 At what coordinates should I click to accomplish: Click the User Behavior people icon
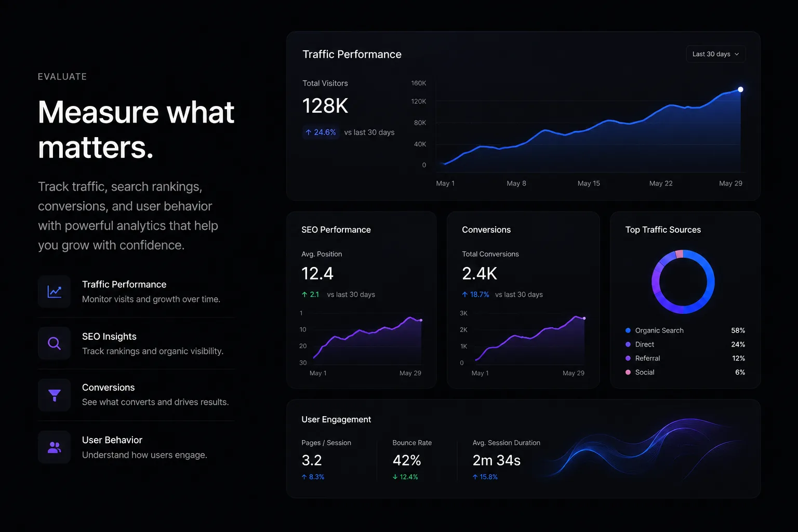point(55,447)
